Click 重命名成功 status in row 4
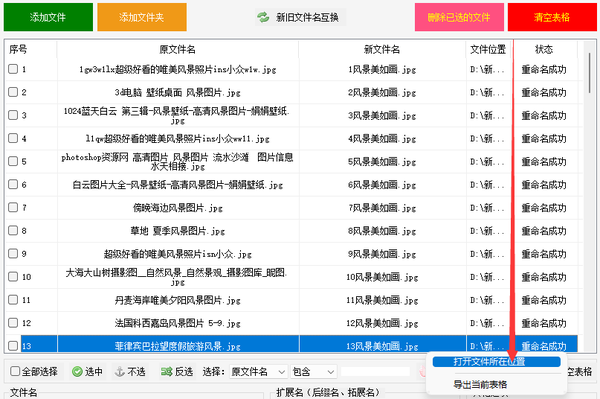 (544, 138)
